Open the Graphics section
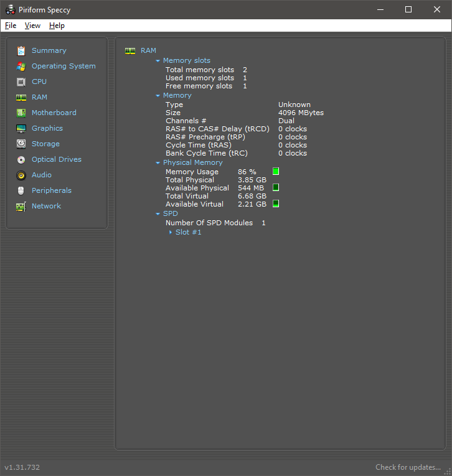The height and width of the screenshot is (476, 452). [47, 128]
